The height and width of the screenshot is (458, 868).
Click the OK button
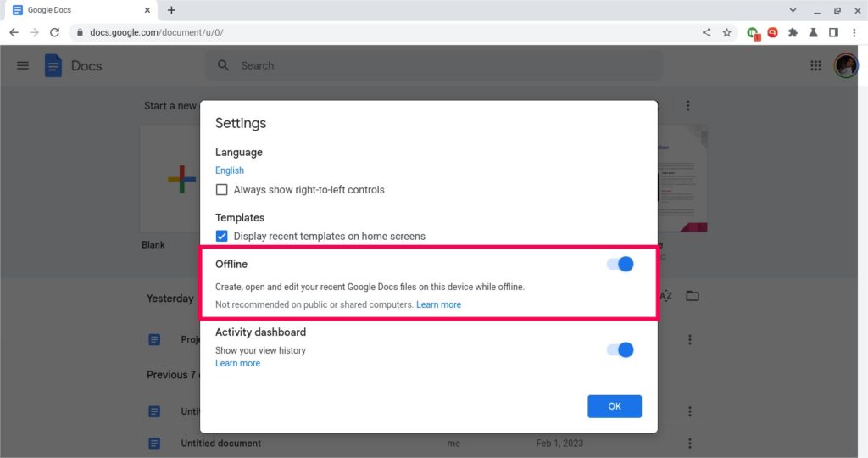[615, 406]
